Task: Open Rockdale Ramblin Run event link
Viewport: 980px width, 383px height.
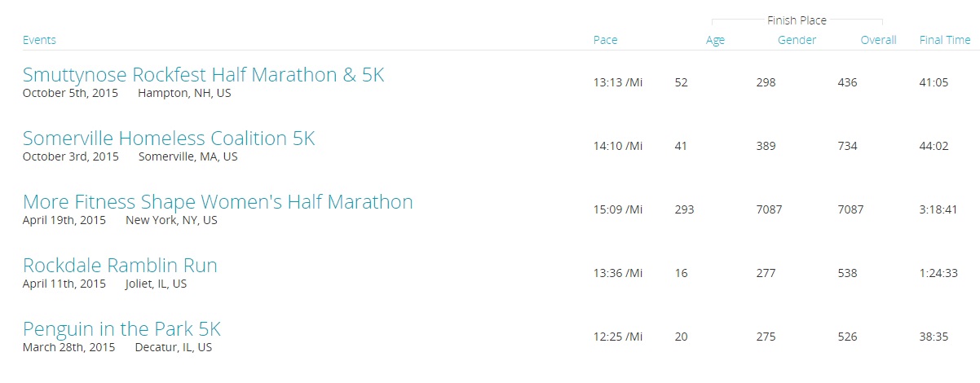Action: point(120,266)
